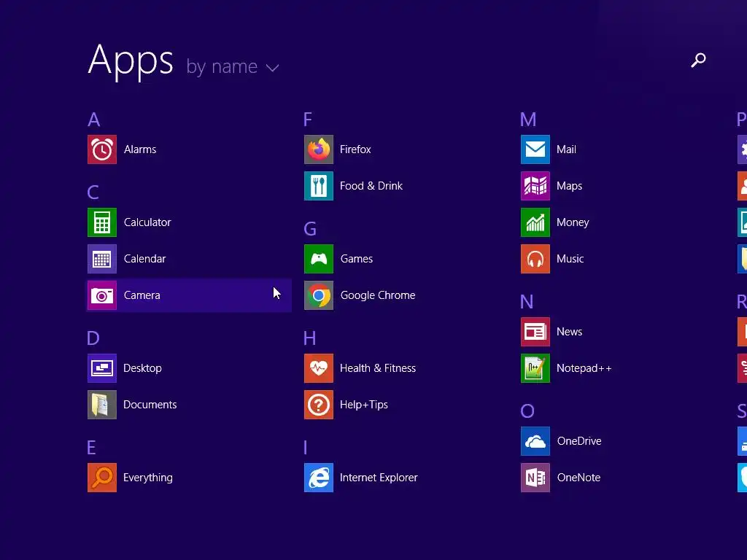
Task: Select the letter G group header
Action: click(310, 229)
